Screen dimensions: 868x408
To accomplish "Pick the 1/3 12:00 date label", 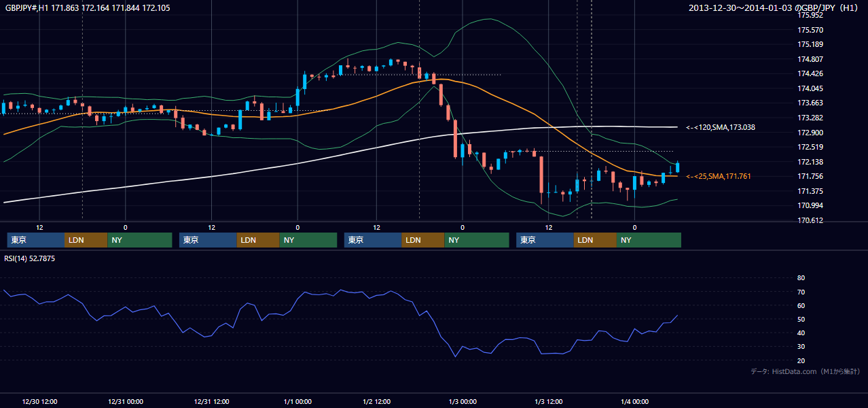I will pyautogui.click(x=549, y=401).
